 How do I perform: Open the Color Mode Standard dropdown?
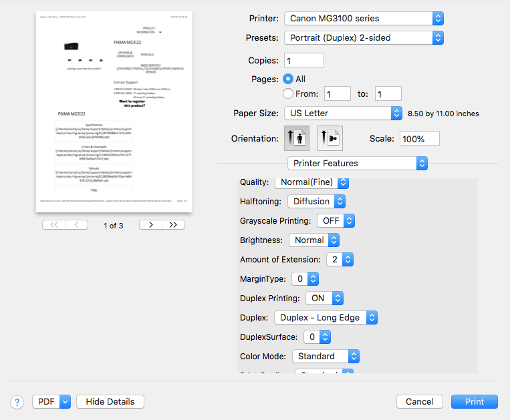[x=326, y=357]
